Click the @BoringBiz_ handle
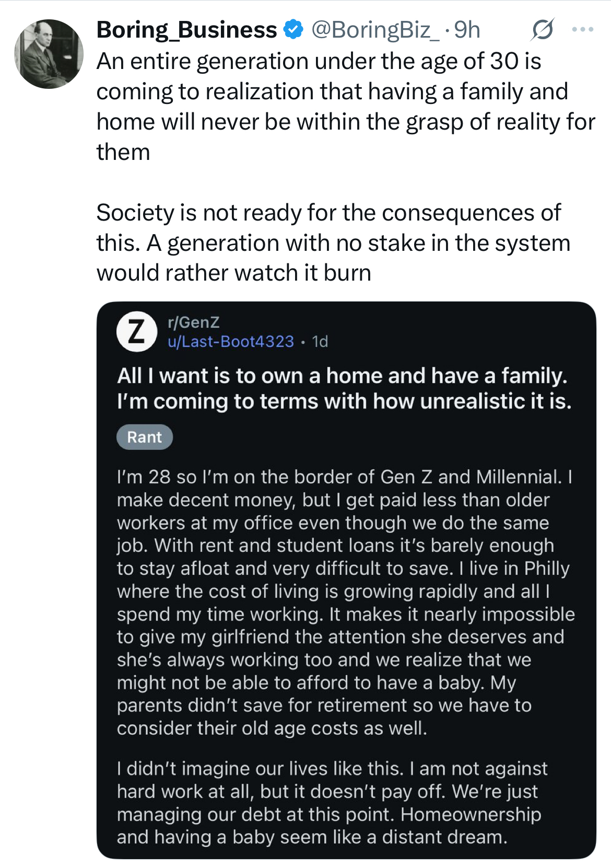The width and height of the screenshot is (611, 868). [375, 30]
